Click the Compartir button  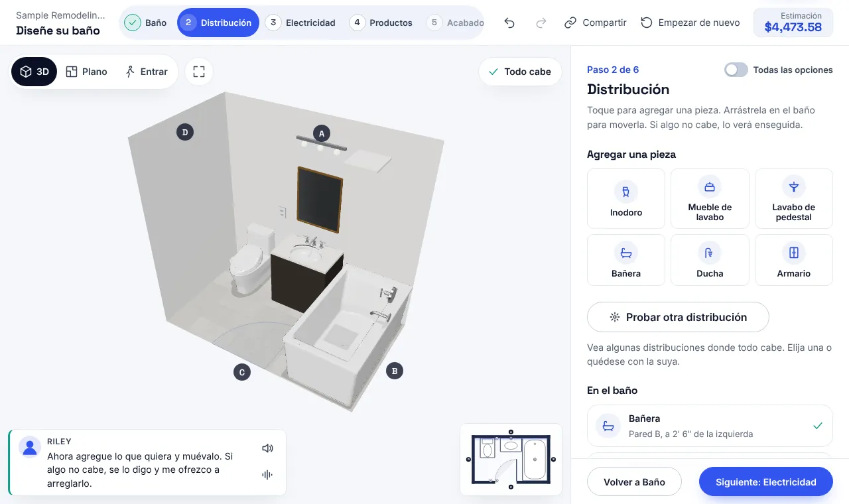pyautogui.click(x=595, y=23)
